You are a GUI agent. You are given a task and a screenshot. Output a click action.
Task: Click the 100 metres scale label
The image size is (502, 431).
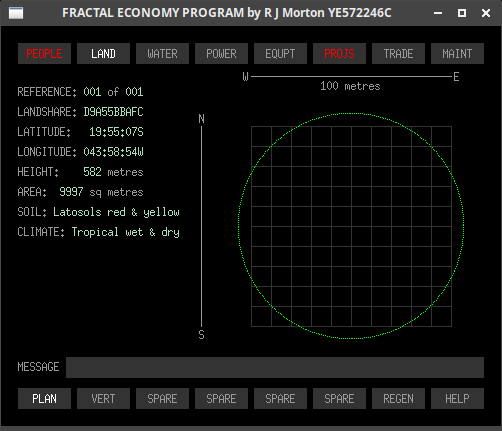click(x=350, y=86)
